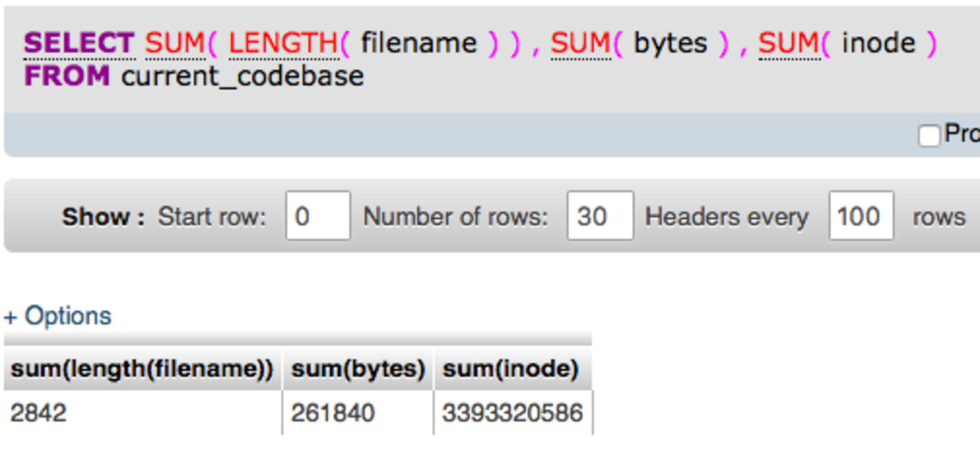Sort by the sum(bytes) column header

click(358, 369)
